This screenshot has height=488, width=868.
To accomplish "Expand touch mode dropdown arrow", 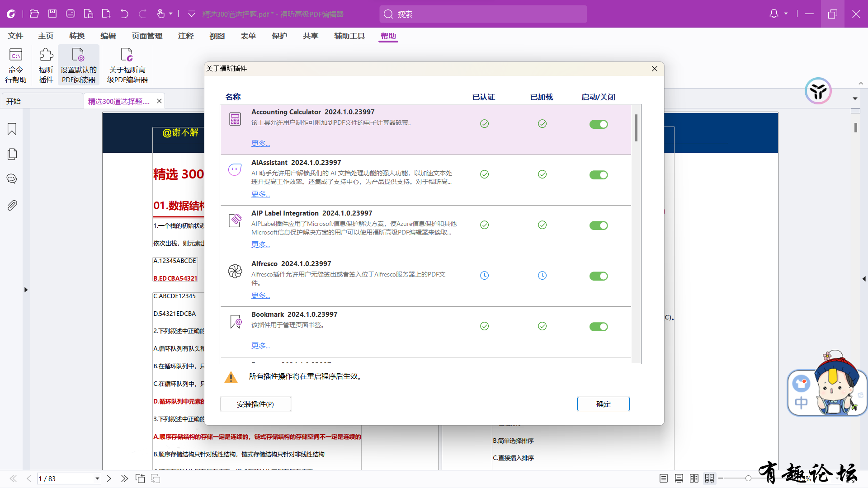I will pos(171,14).
